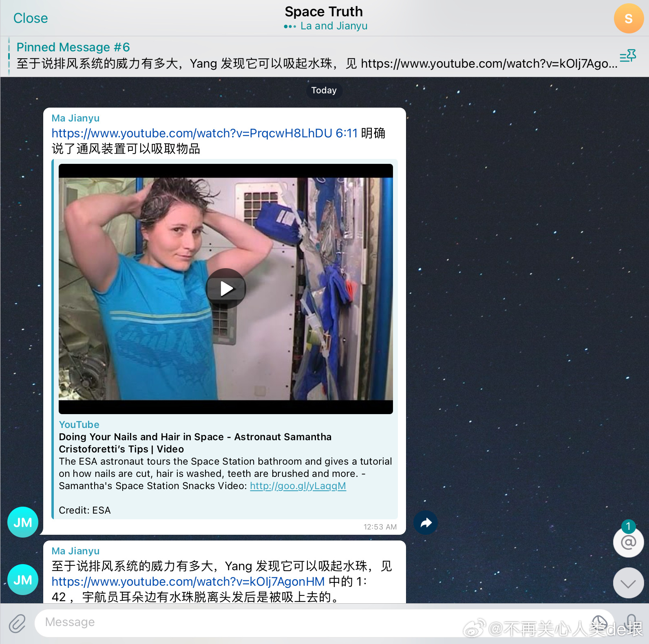Play the Samantha Cristoforetti video
Viewport: 649px width, 644px height.
tap(226, 289)
